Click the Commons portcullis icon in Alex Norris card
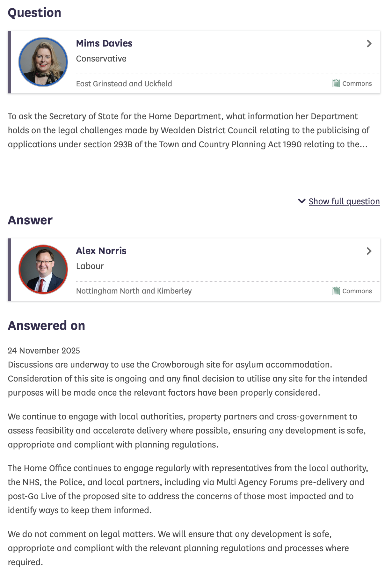 pos(336,291)
